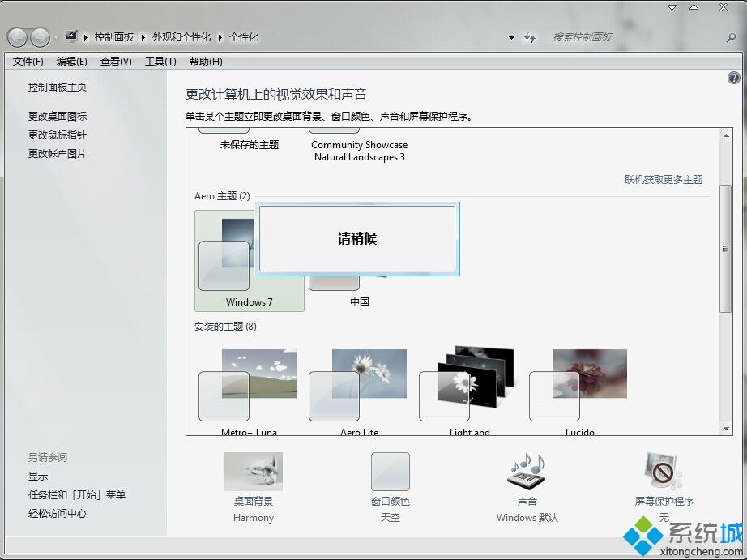Click the heading 更改计算机上的视觉效果和声音
747x560 pixels.
tap(275, 94)
